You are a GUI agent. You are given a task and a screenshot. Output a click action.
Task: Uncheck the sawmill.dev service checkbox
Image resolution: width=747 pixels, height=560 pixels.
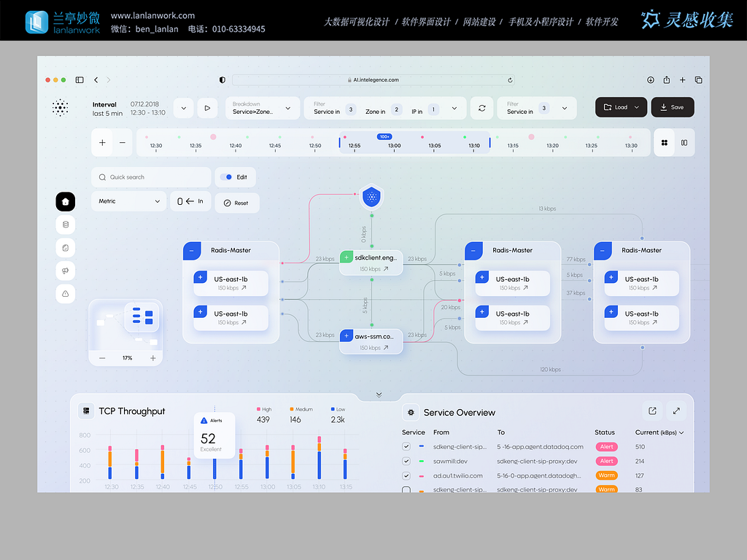pyautogui.click(x=406, y=461)
